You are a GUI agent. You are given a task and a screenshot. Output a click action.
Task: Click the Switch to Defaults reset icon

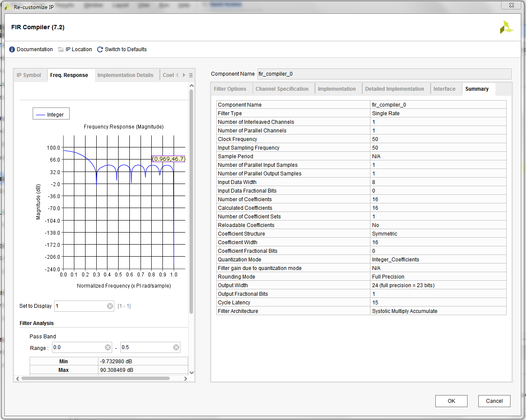[x=100, y=49]
